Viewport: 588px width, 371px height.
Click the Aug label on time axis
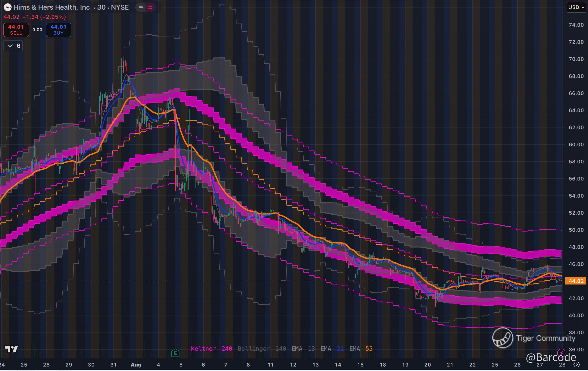pyautogui.click(x=136, y=365)
